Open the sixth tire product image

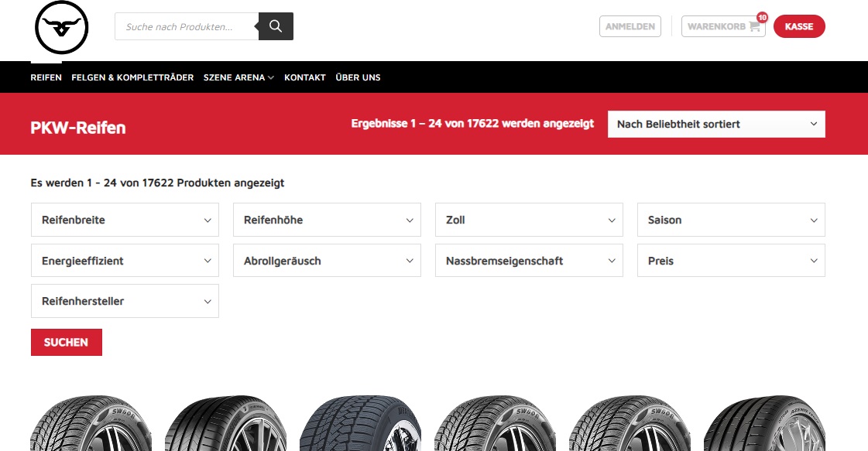tap(764, 423)
